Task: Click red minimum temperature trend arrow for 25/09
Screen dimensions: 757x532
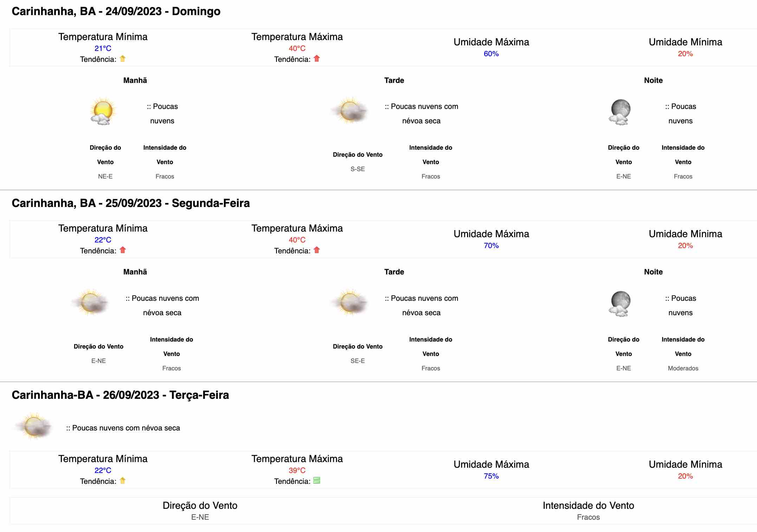Action: coord(123,250)
